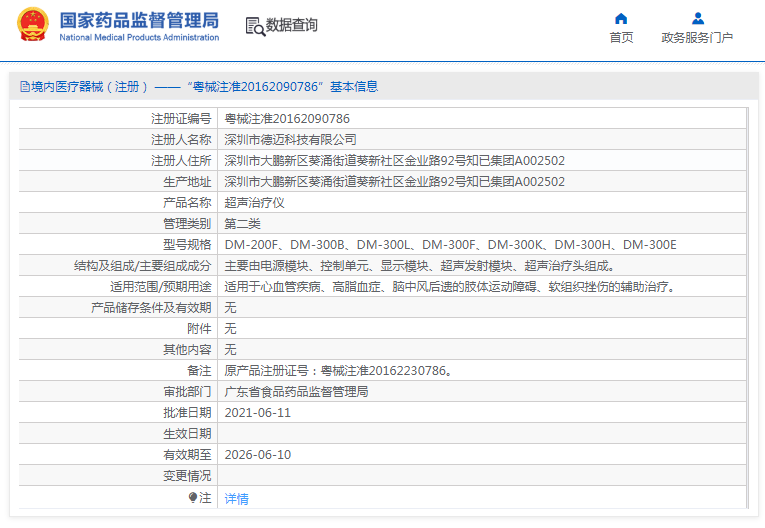765x528 pixels.
Task: Click the national emblem logo
Action: (x=33, y=24)
